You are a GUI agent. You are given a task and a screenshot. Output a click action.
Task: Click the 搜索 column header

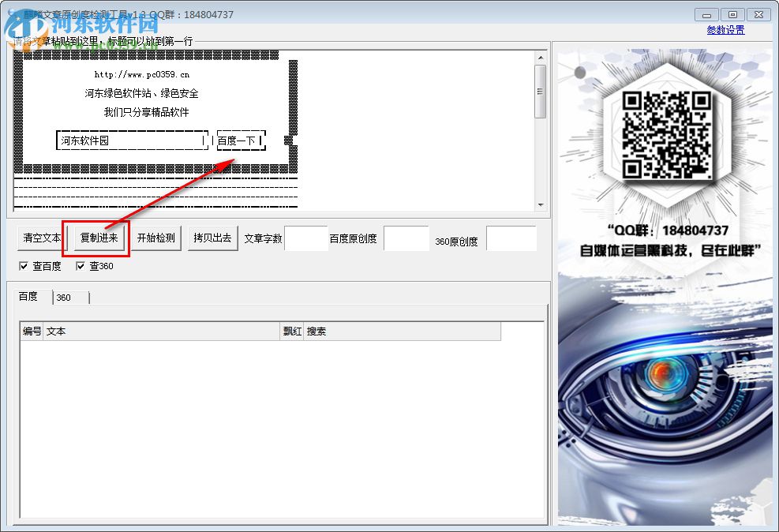click(x=402, y=332)
